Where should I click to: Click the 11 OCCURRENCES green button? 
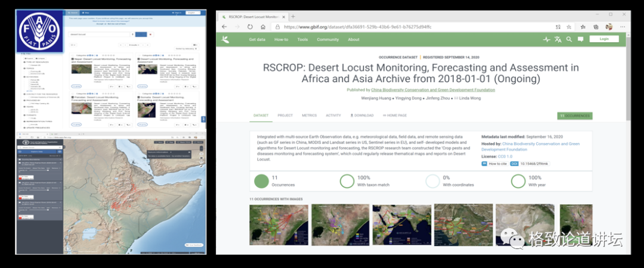coord(575,116)
